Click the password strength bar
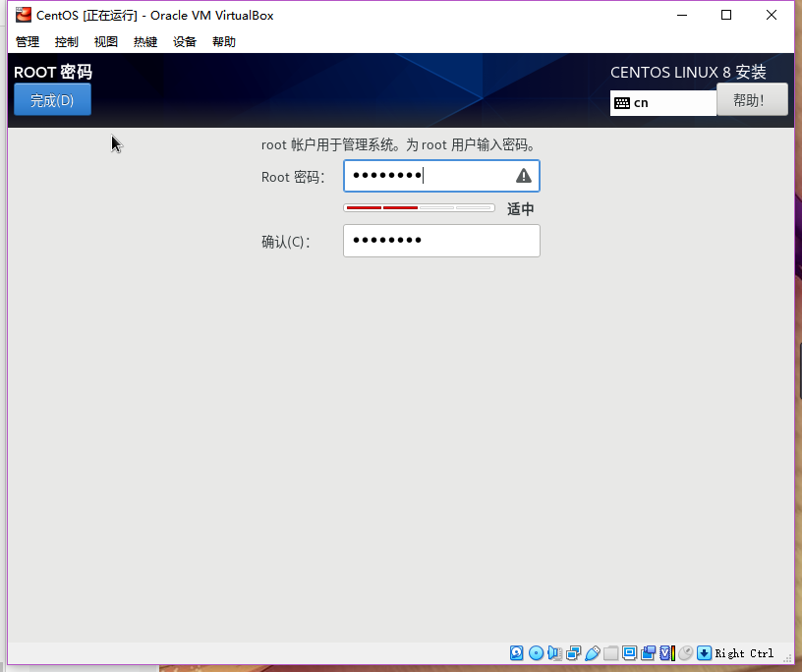802x672 pixels. point(420,207)
